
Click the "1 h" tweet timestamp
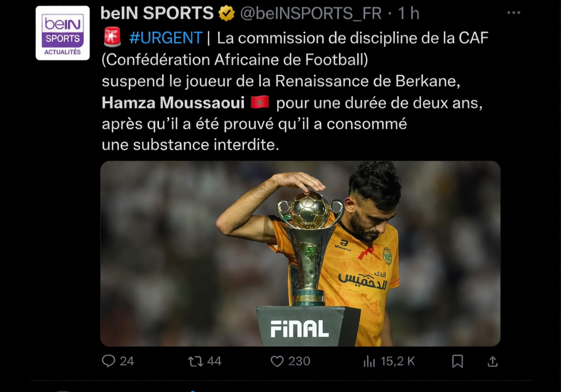[x=408, y=13]
